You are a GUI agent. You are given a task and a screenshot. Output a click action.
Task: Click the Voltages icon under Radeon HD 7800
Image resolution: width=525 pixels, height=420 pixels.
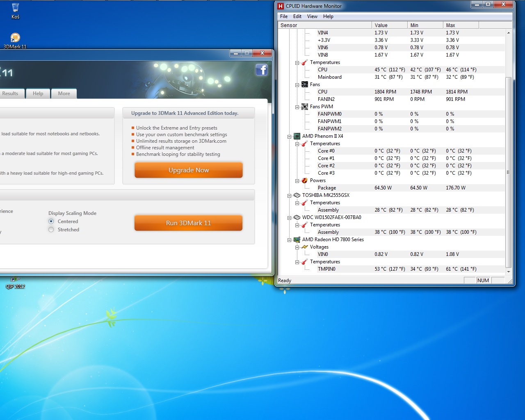coord(304,247)
